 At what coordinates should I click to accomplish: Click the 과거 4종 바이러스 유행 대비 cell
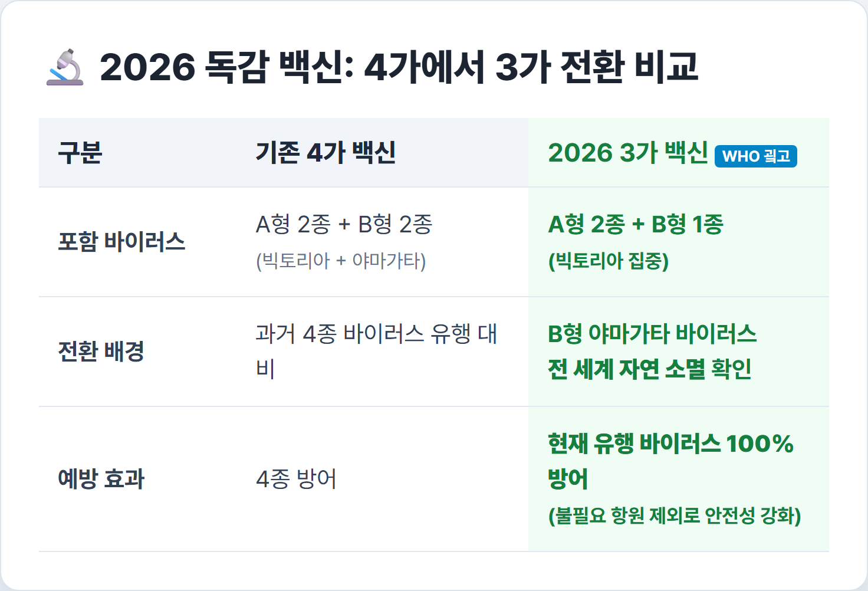point(377,352)
